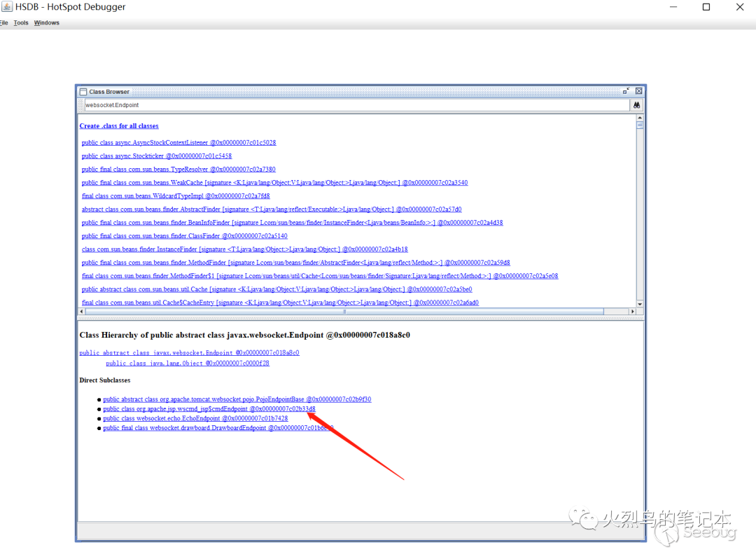Open async.AsyncStockContextListener class link

179,143
